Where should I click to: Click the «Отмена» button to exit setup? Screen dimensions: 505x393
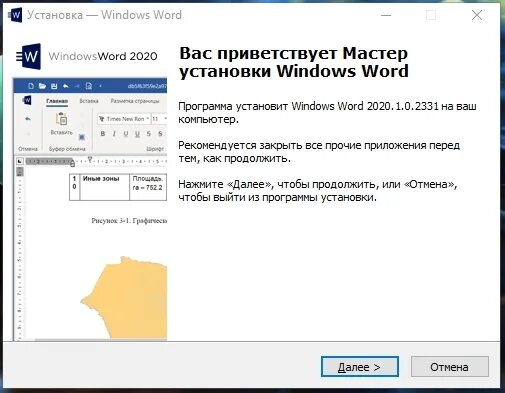coord(449,367)
